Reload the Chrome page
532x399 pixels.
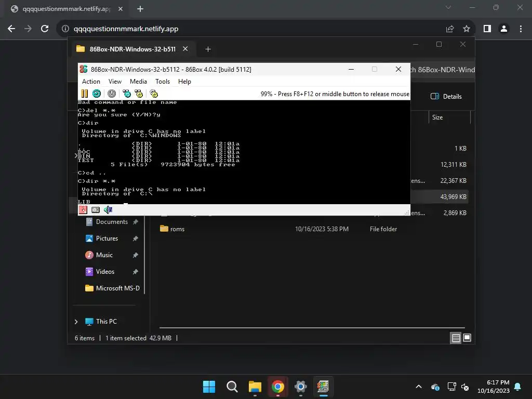click(45, 29)
